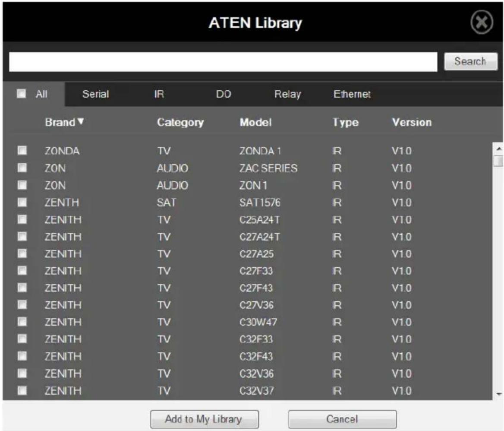Viewport: 504px width, 431px height.
Task: Click the ZENTH brand cell
Action: [62, 203]
